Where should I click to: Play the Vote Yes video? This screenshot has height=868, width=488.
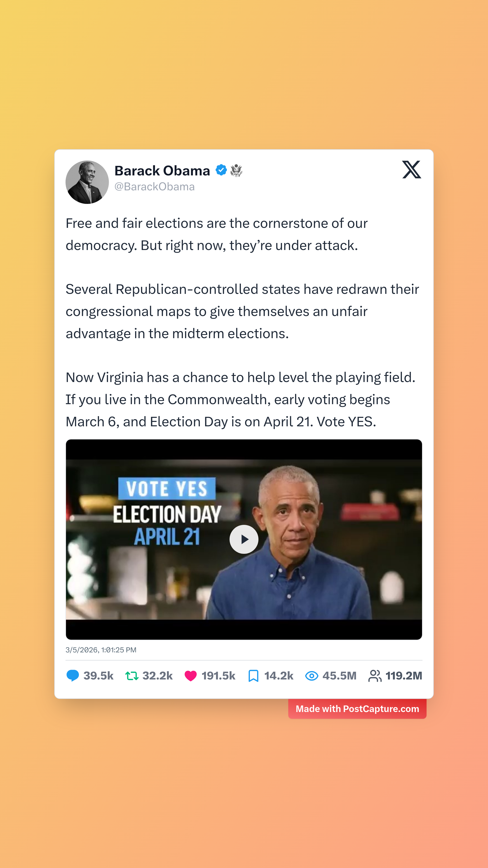(x=244, y=539)
